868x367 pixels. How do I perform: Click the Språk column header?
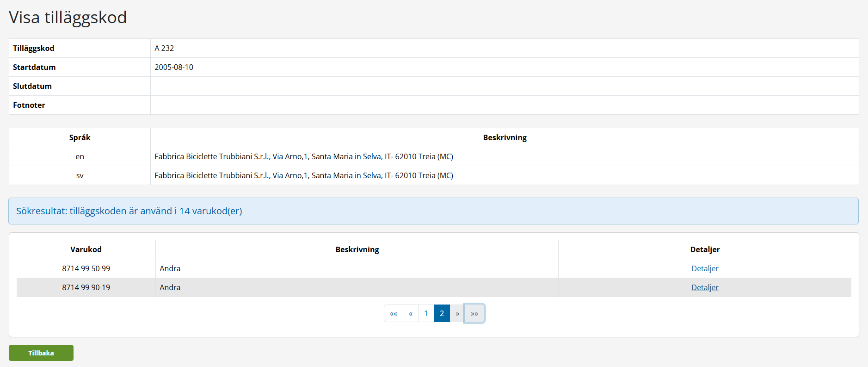pos(80,137)
